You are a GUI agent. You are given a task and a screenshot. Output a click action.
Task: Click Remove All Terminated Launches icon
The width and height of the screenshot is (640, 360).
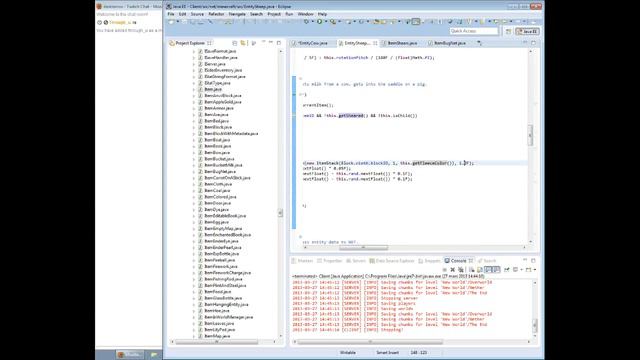click(x=461, y=270)
